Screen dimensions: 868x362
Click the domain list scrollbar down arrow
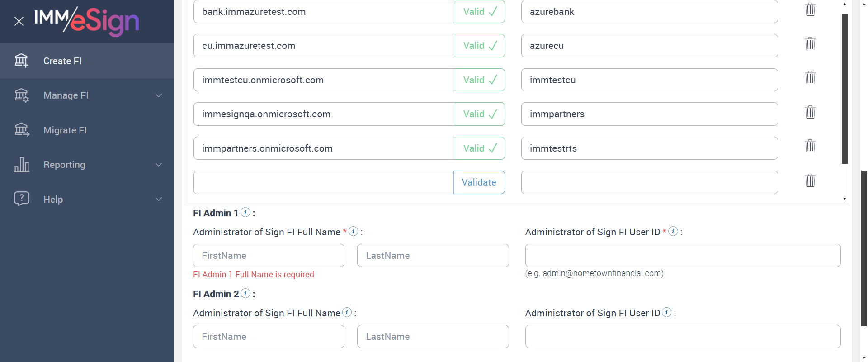pyautogui.click(x=844, y=199)
